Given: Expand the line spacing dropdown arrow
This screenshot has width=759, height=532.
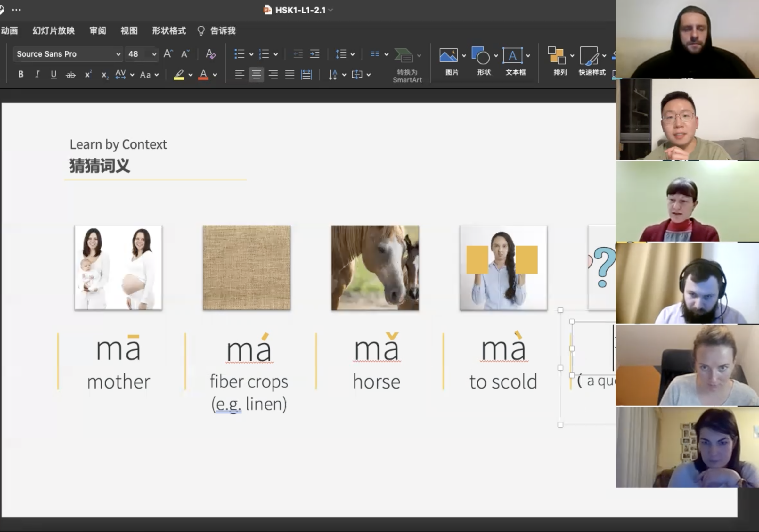Looking at the screenshot, I should [352, 54].
